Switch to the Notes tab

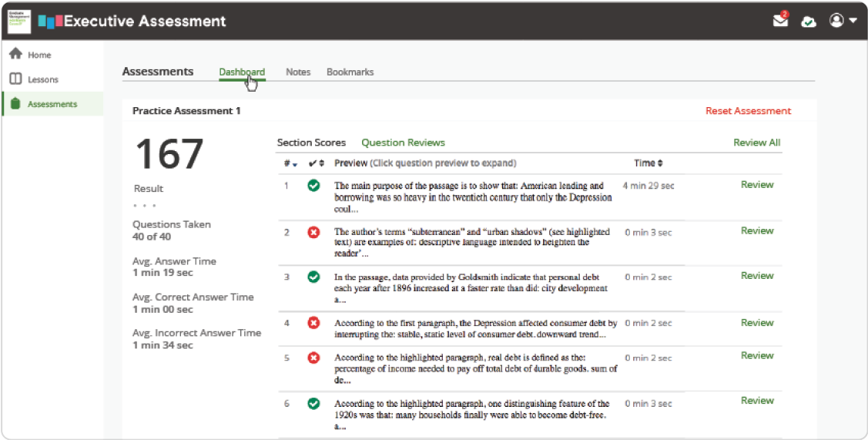[x=298, y=72]
